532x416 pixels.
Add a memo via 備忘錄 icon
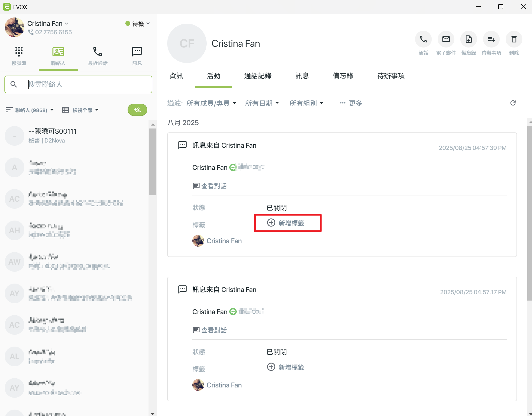[468, 39]
